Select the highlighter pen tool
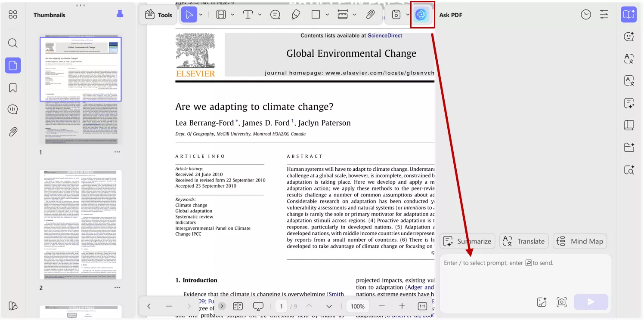The height and width of the screenshot is (320, 644). (x=296, y=15)
